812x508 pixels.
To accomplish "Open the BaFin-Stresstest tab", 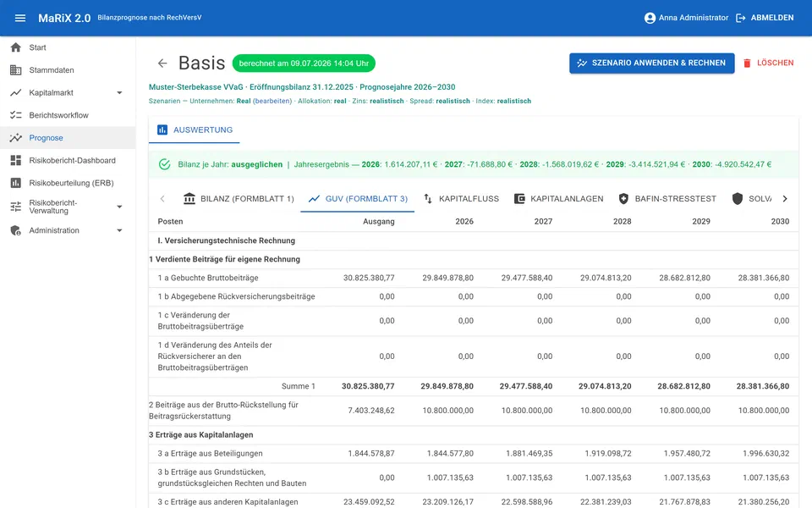I will pyautogui.click(x=667, y=198).
